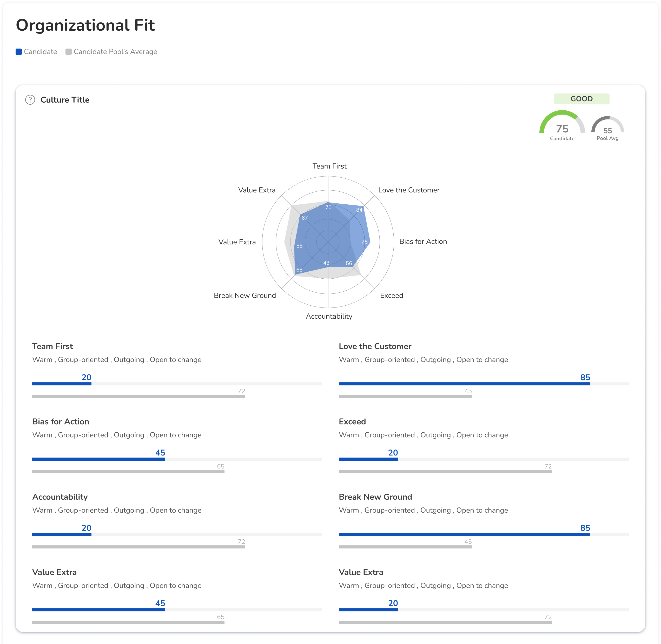This screenshot has width=661, height=644.
Task: Click the Culture Title heading
Action: pyautogui.click(x=65, y=100)
